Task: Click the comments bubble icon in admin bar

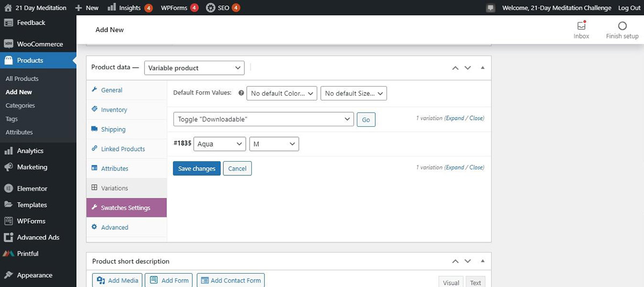Action: pyautogui.click(x=491, y=8)
